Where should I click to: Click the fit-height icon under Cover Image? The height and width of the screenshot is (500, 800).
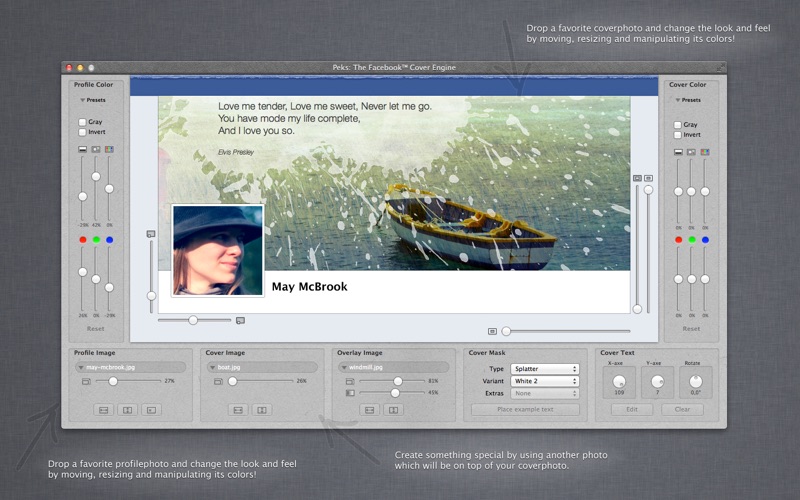click(x=262, y=409)
